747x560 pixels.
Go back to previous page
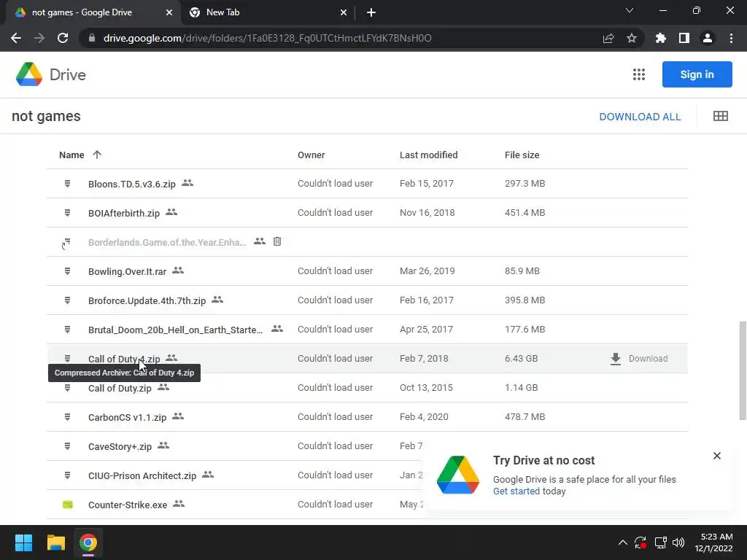coord(16,38)
